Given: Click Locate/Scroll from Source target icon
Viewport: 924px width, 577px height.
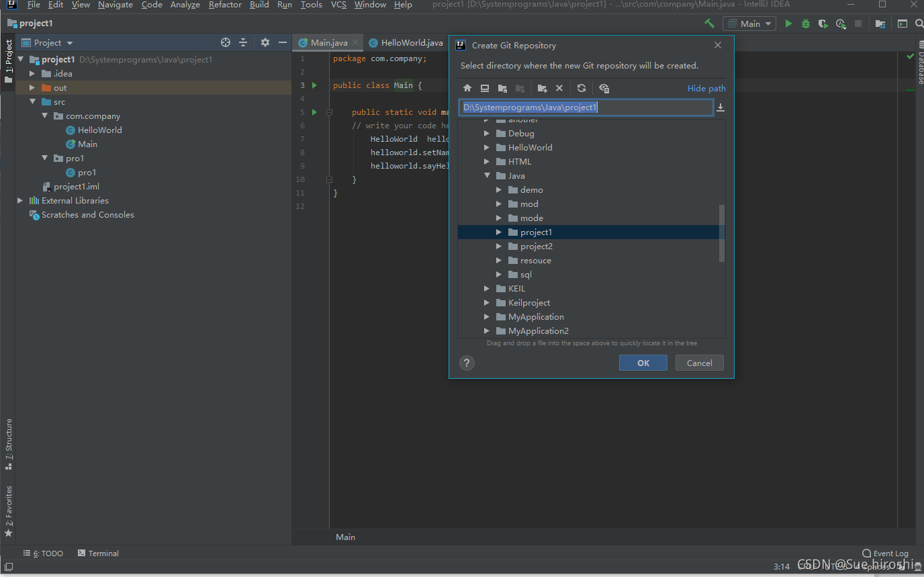Looking at the screenshot, I should [226, 42].
